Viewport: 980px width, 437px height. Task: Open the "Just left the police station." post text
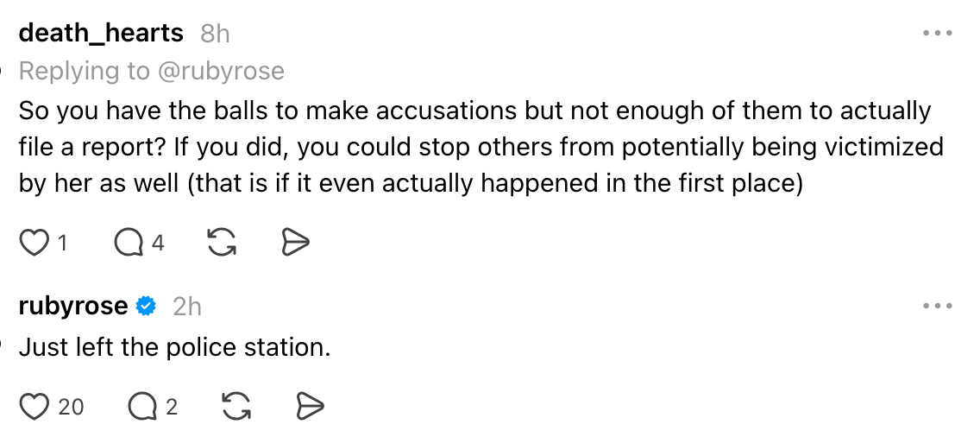coord(174,347)
